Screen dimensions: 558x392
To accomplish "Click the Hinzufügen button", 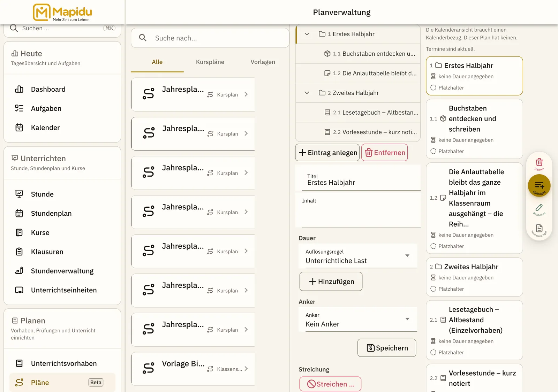I will point(331,282).
